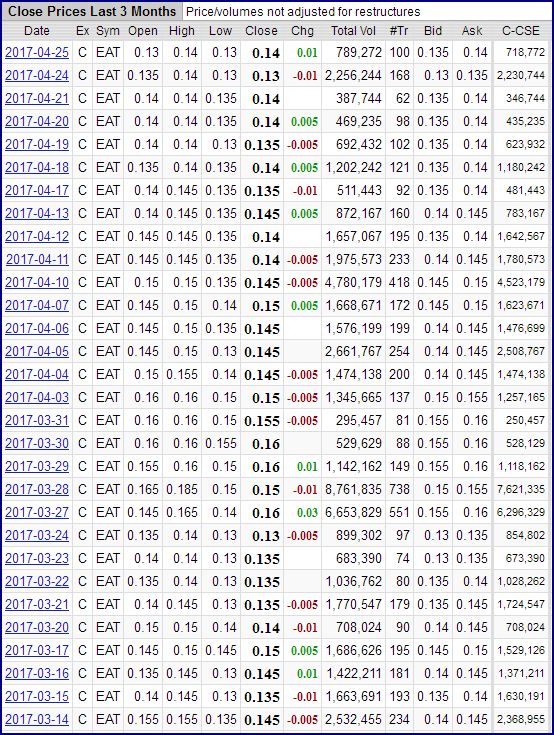This screenshot has width=554, height=735.
Task: Select total volume 2,532,455 cell
Action: click(353, 719)
